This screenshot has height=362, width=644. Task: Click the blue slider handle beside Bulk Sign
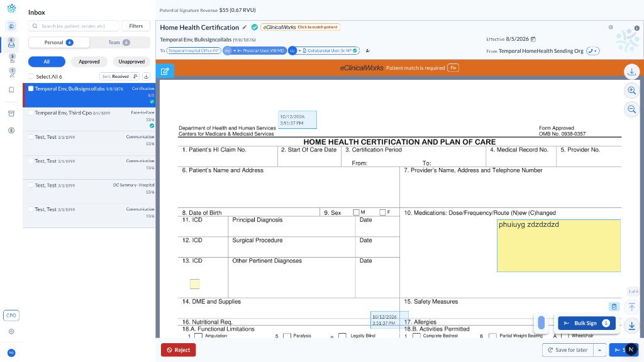click(541, 322)
